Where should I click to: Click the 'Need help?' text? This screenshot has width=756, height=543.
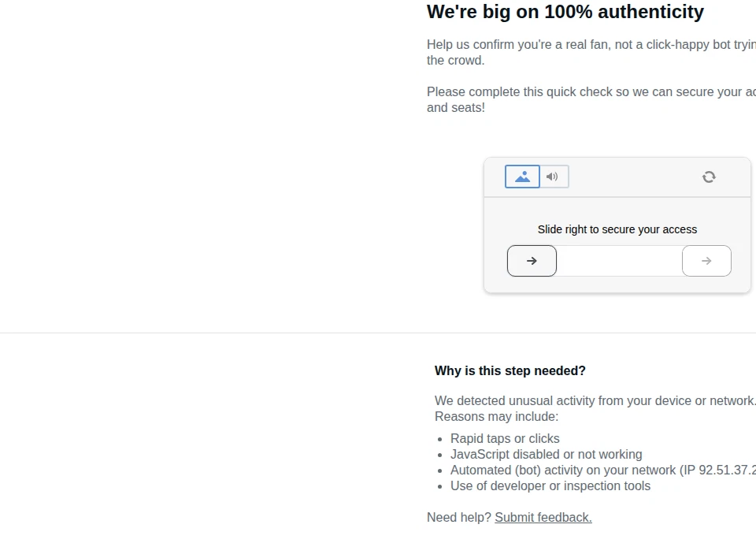(459, 518)
